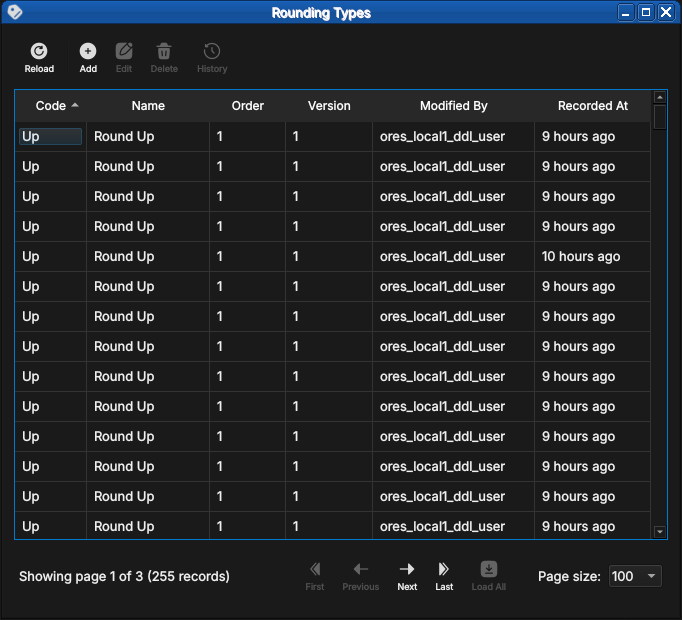This screenshot has width=682, height=620.
Task: Sort by the Recorded At column header
Action: (x=592, y=106)
